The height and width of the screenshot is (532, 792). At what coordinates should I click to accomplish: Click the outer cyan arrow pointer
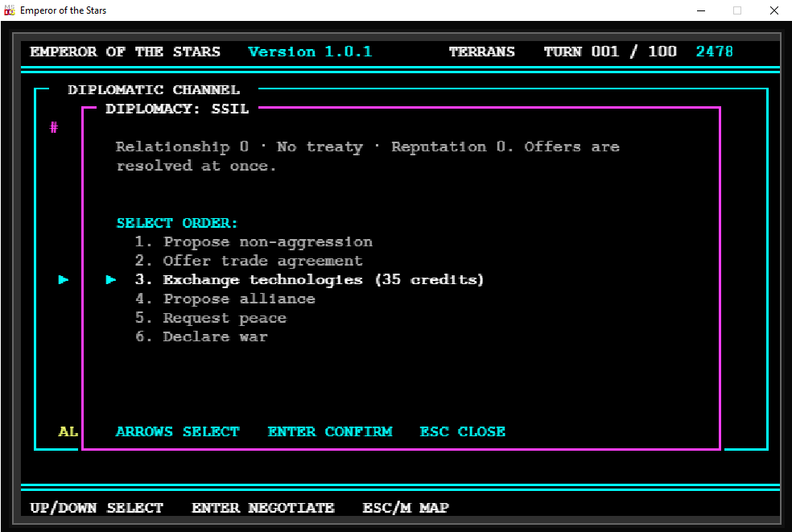(x=64, y=280)
